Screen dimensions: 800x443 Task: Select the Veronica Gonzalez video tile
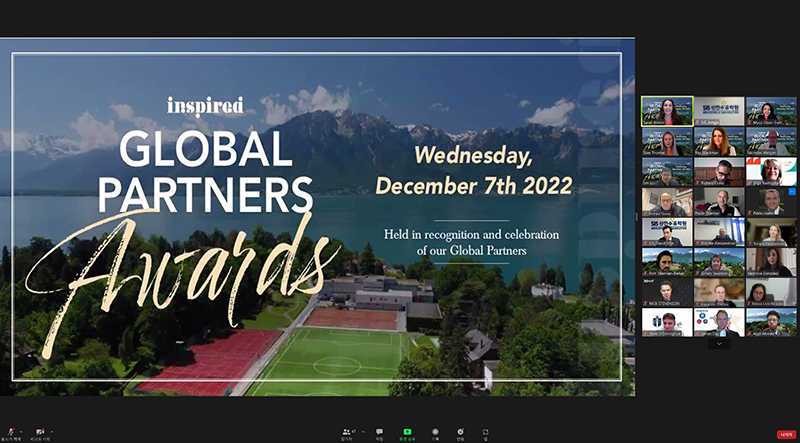(771, 262)
